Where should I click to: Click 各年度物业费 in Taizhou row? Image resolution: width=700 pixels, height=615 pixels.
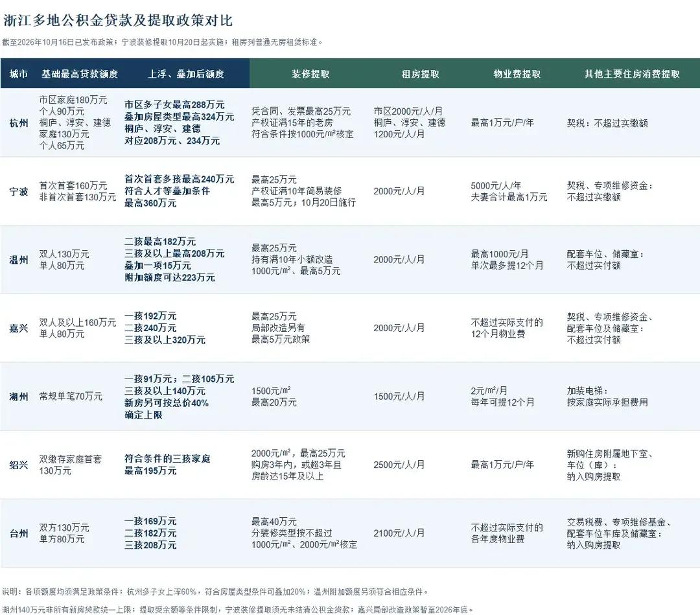tap(498, 539)
